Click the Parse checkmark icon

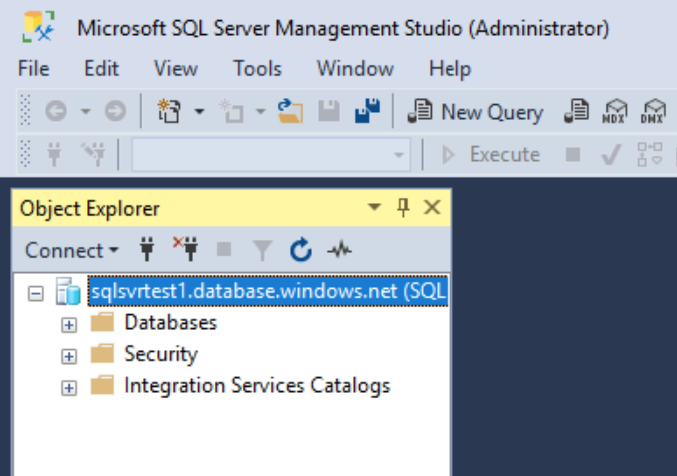[611, 154]
